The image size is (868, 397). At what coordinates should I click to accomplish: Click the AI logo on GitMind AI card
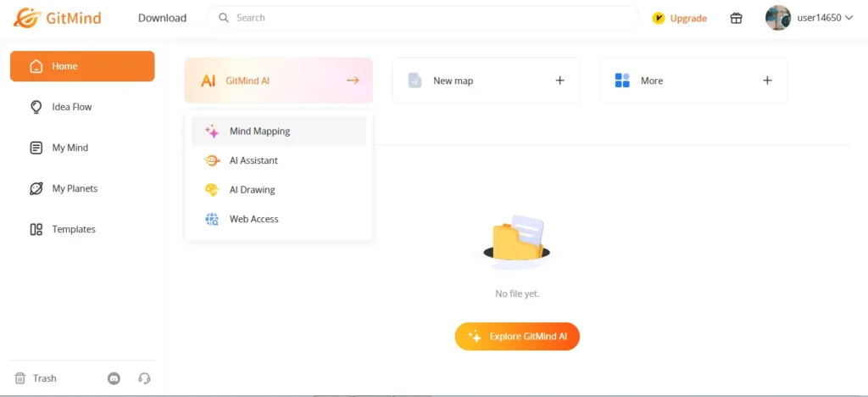(x=209, y=81)
